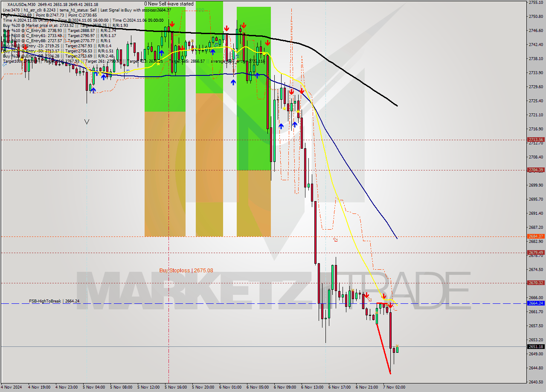Click the 2755.10 value on price axis
Viewport: 546px width, 392px height.
click(536, 3)
